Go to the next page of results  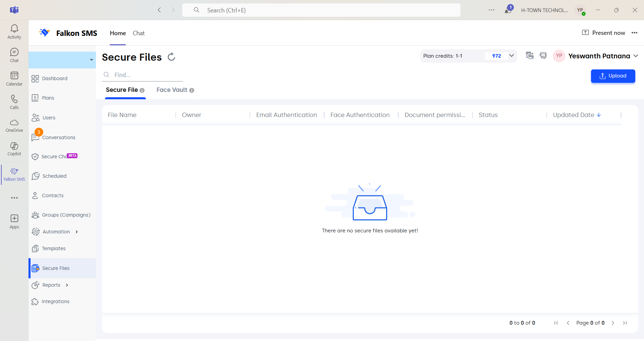pyautogui.click(x=613, y=323)
